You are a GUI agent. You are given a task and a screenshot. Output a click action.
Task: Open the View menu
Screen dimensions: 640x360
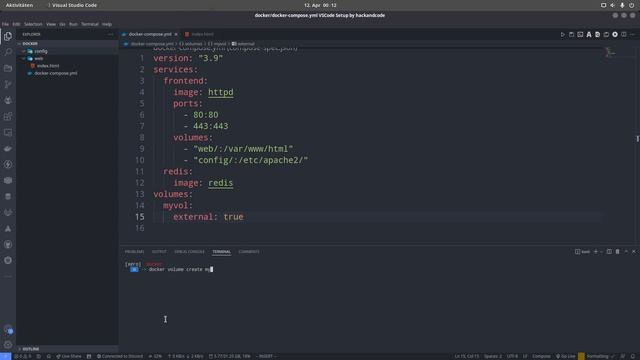tap(51, 24)
